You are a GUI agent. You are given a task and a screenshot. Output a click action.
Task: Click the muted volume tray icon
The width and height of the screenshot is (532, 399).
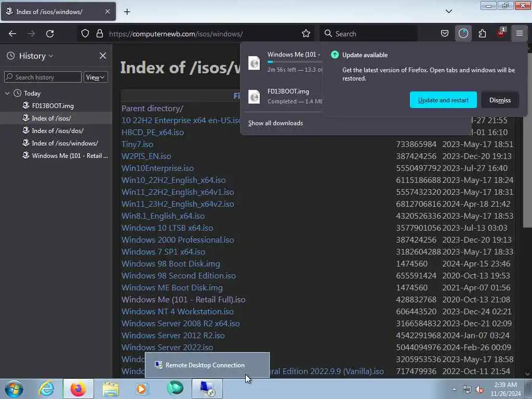point(480,390)
